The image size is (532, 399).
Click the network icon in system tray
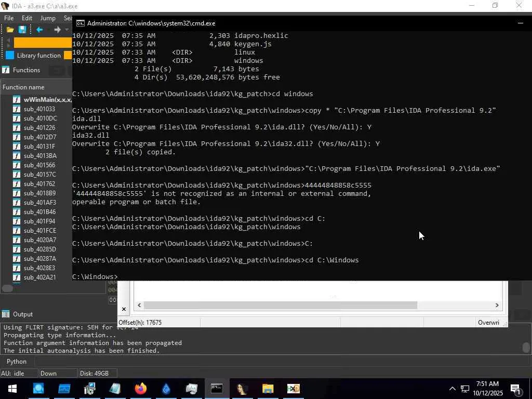[465, 389]
